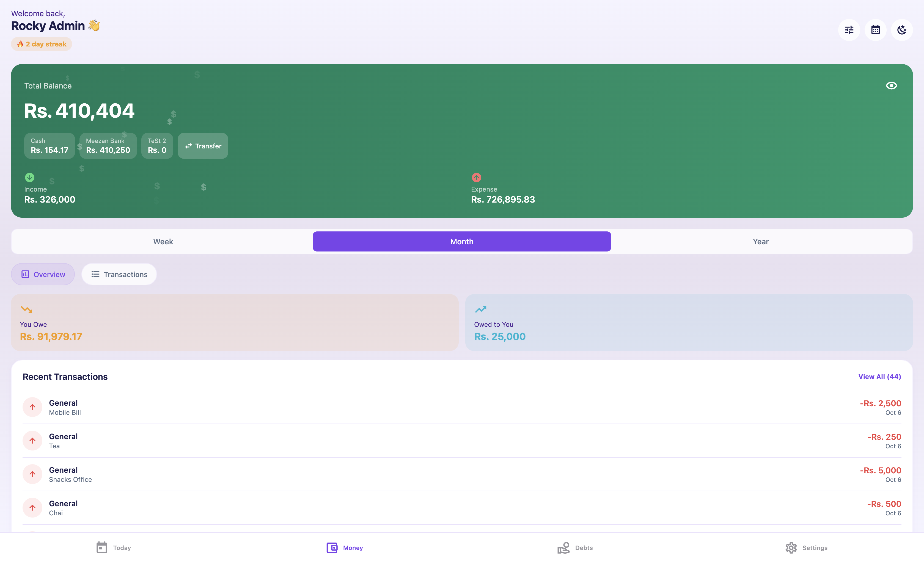Click the green income down-arrow icon
Screen dimensions: 924x564
(30, 177)
